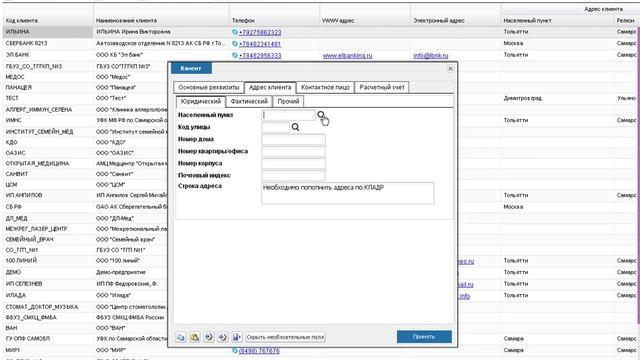Click the Принять button
640x360 pixels.
pos(424,337)
